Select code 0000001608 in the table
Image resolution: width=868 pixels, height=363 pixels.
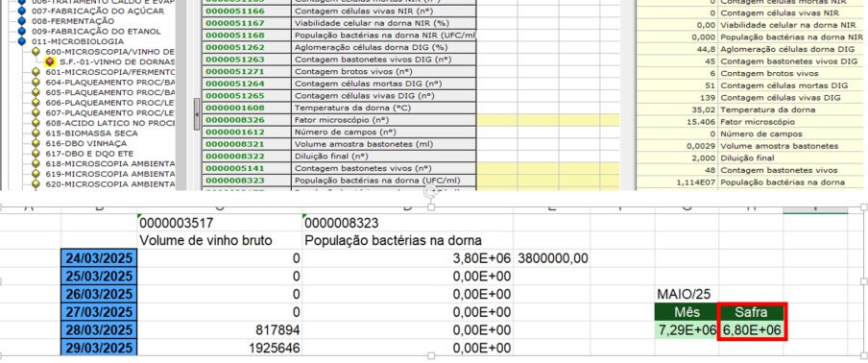click(247, 108)
